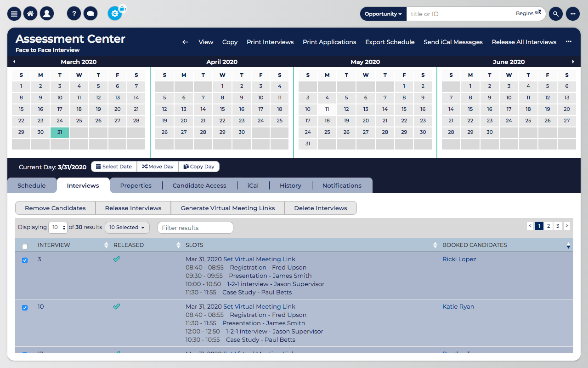Image resolution: width=588 pixels, height=368 pixels.
Task: Switch to the iCal tab
Action: coord(253,185)
